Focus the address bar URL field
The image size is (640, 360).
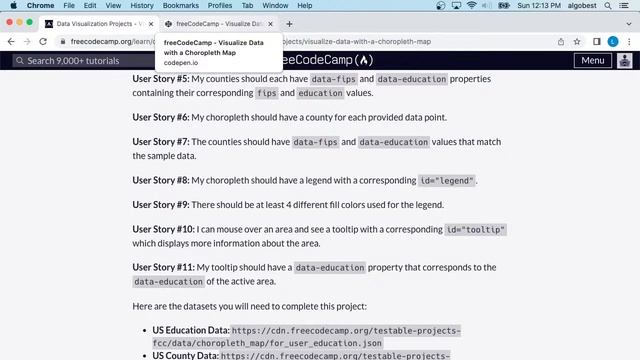(308, 42)
